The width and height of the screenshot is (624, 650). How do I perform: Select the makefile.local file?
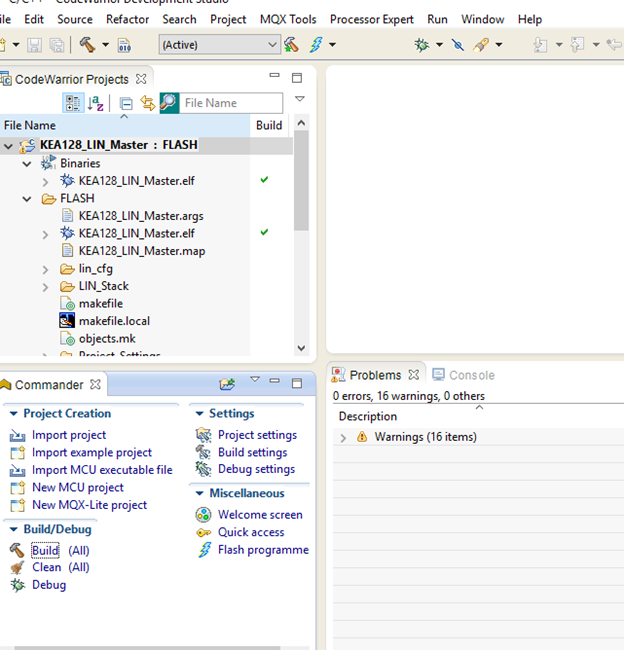tap(114, 321)
